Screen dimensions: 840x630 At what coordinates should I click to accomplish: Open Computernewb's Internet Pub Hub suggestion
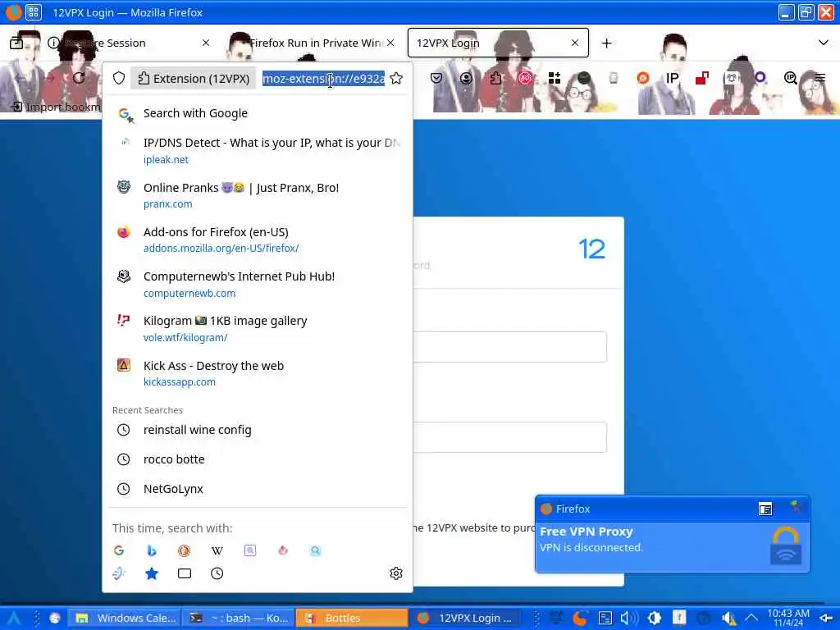tap(257, 284)
